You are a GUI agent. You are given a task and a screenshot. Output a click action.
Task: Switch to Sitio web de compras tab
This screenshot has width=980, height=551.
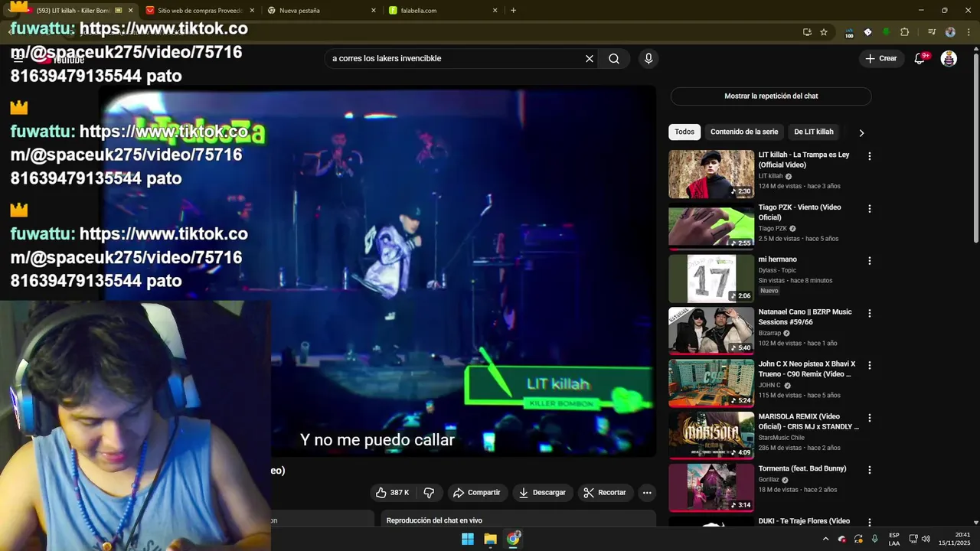click(199, 11)
